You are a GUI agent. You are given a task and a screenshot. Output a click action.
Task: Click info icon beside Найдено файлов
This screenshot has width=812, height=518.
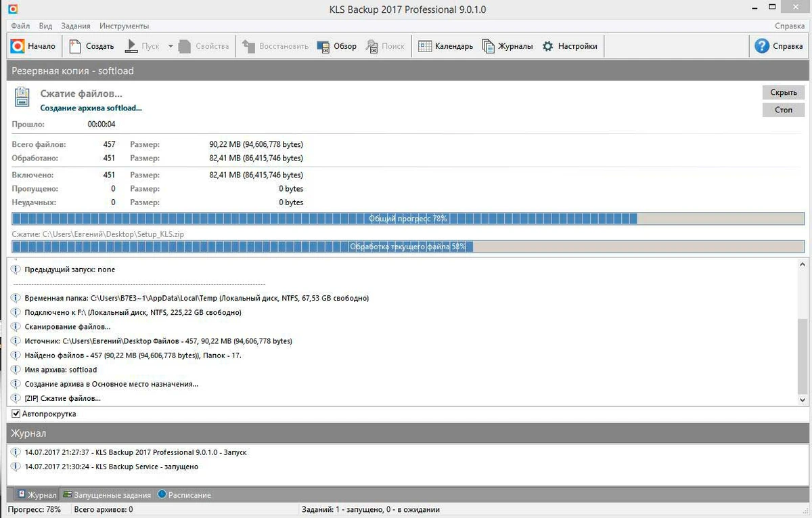(16, 355)
